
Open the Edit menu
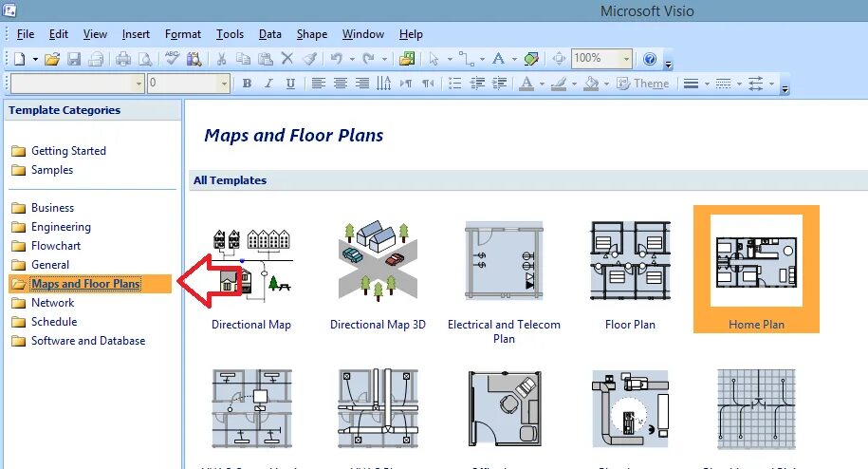[58, 34]
